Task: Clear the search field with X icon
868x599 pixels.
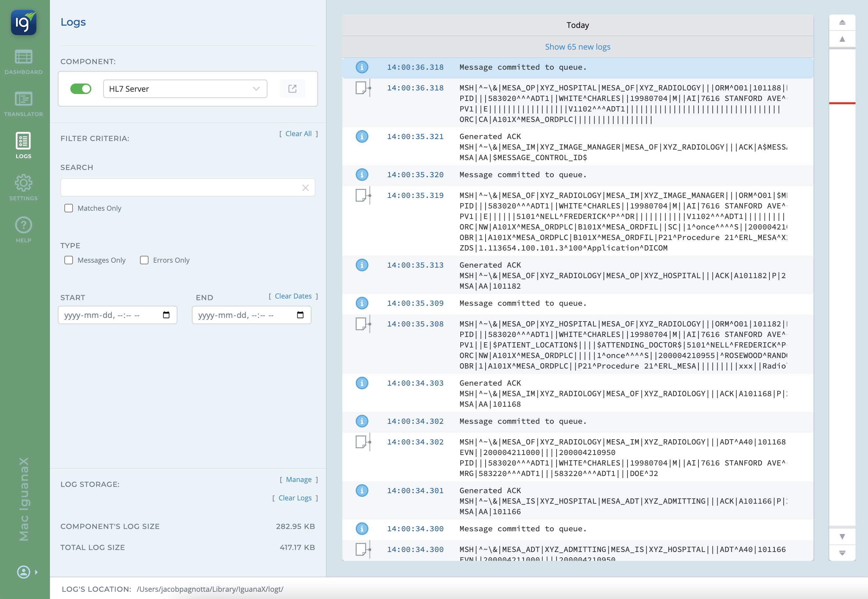Action: pyautogui.click(x=306, y=188)
